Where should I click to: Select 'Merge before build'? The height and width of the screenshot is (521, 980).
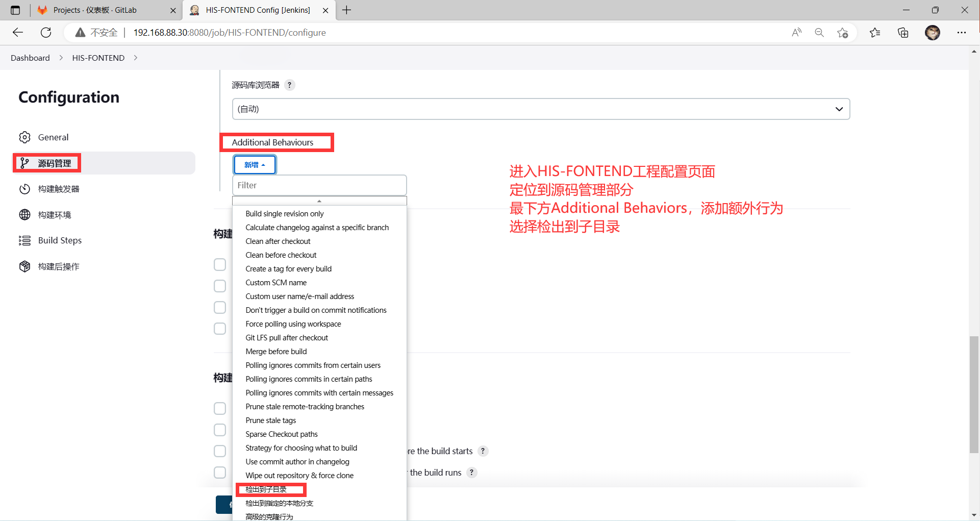[276, 352]
